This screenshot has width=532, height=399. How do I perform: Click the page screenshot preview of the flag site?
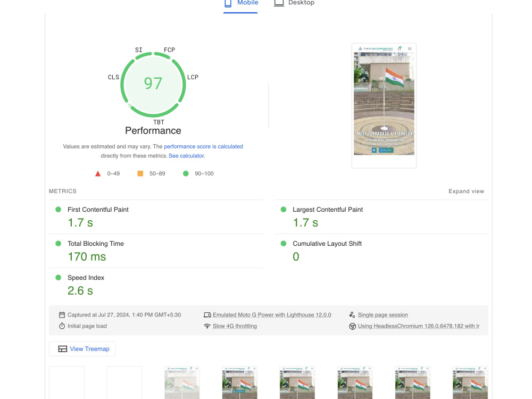point(384,105)
